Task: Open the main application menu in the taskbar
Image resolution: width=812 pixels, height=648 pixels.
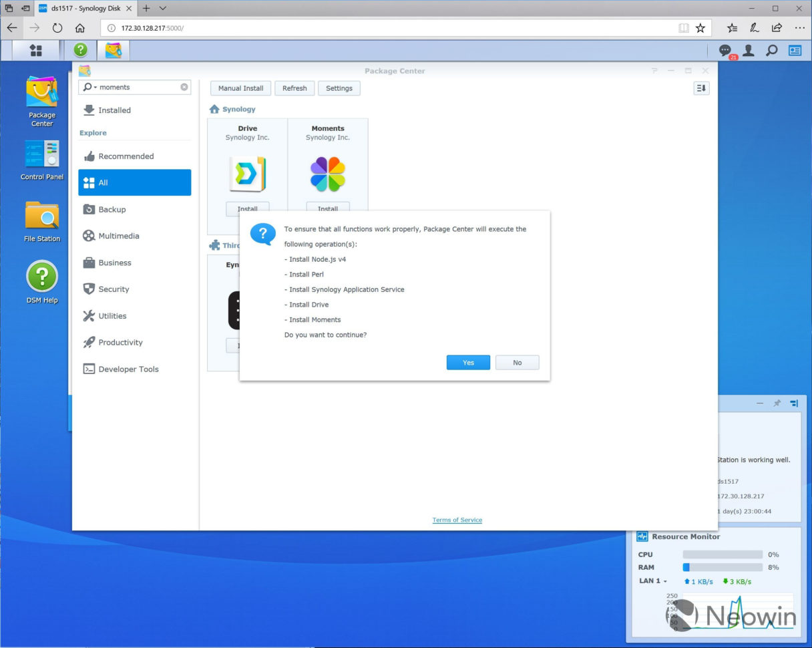Action: point(35,50)
